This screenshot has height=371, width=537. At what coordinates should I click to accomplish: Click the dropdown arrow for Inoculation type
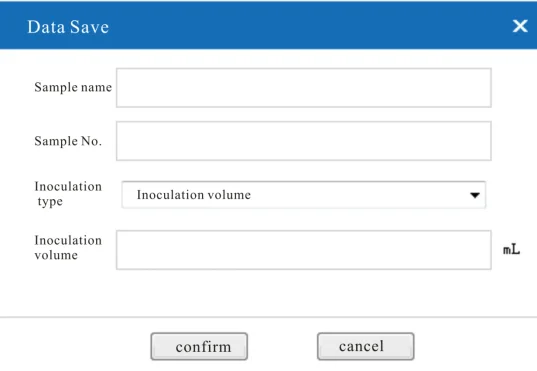475,195
